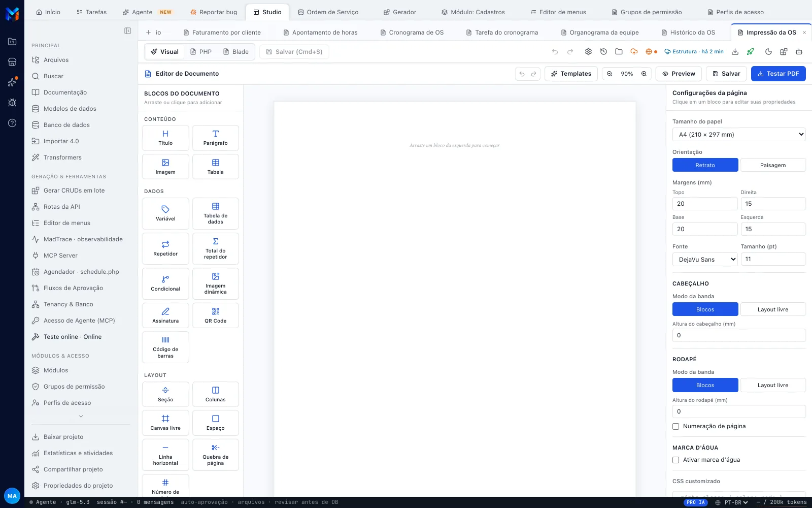This screenshot has height=508, width=812.
Task: Select Paisagem orientation
Action: click(773, 165)
